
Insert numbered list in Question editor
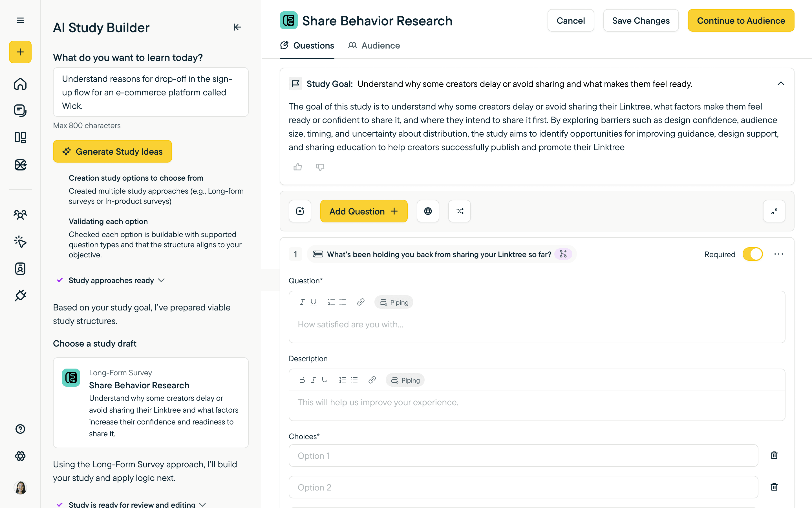click(x=331, y=302)
